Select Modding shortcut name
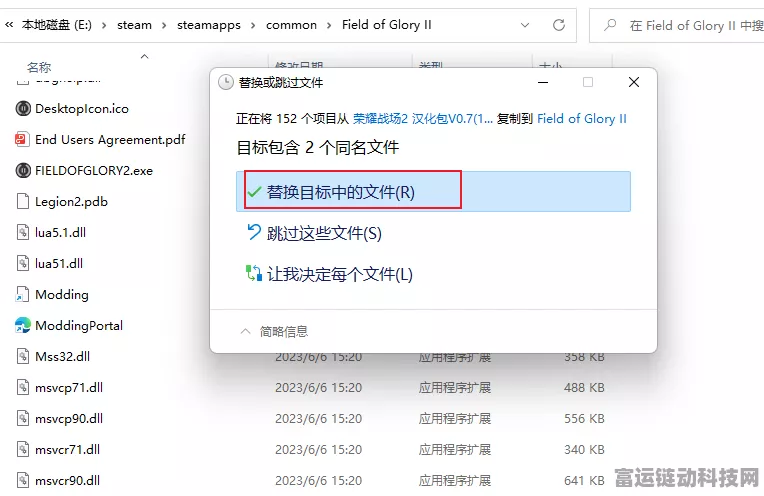Image resolution: width=764 pixels, height=496 pixels. tap(62, 295)
